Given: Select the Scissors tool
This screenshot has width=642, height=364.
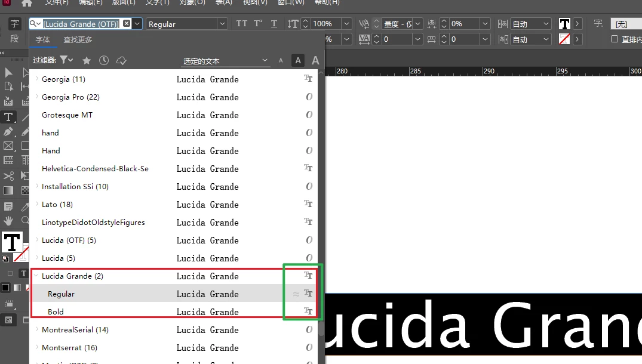Looking at the screenshot, I should point(8,176).
